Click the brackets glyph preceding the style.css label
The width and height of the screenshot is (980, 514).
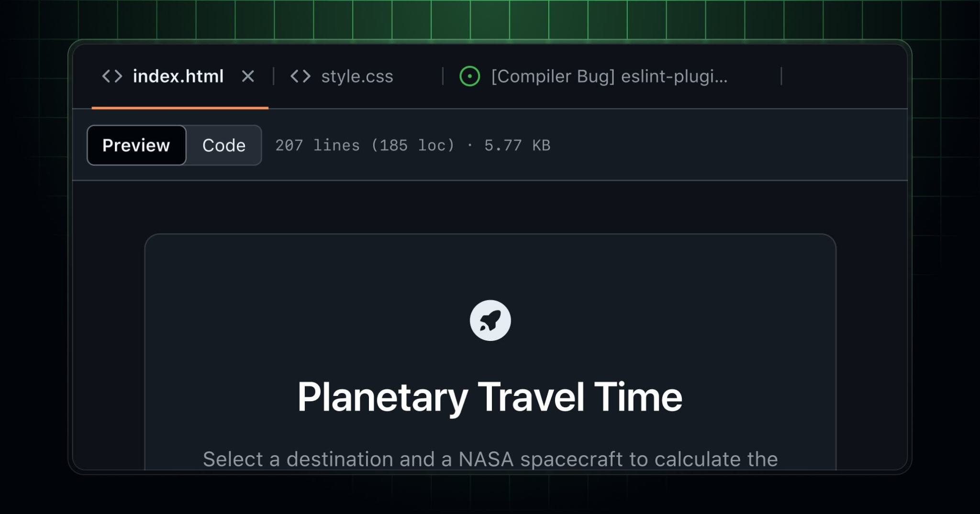301,76
